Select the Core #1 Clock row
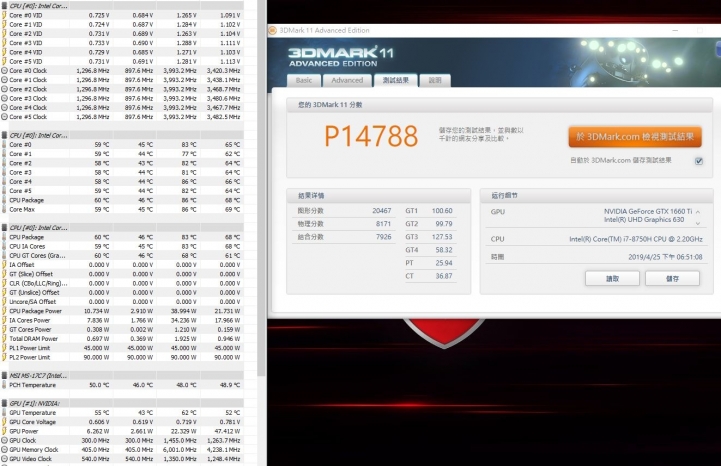This screenshot has height=466, width=721. pos(122,80)
